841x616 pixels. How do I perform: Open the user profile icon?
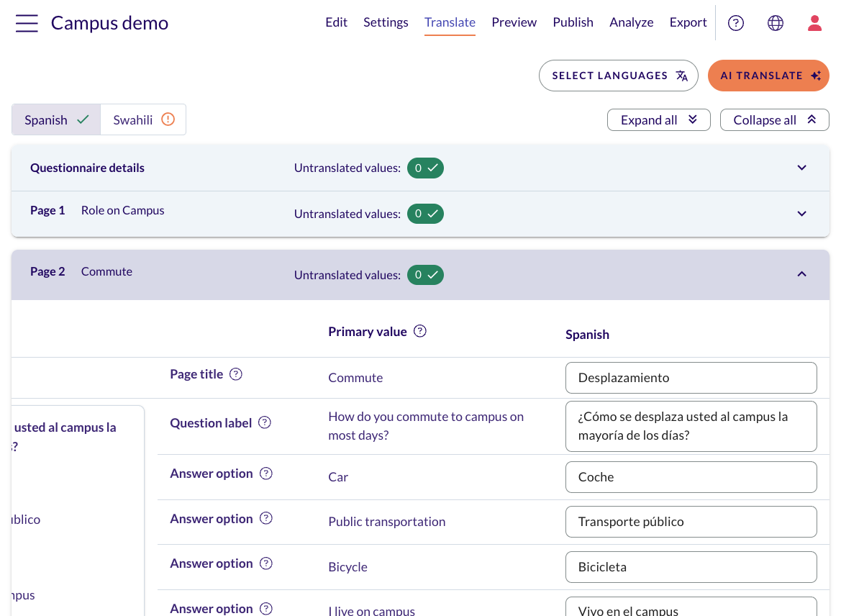coord(814,23)
